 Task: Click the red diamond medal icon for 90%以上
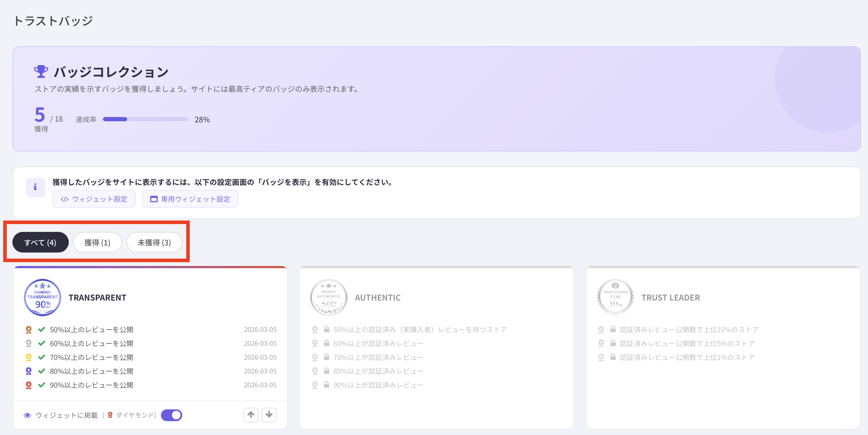click(29, 385)
